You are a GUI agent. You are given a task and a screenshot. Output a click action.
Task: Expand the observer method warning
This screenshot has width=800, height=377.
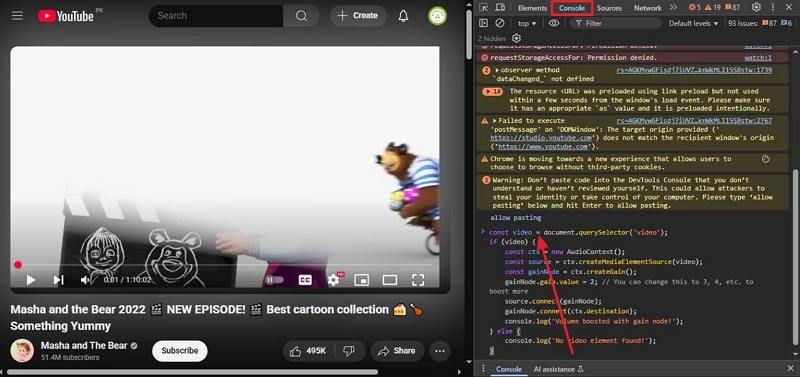pos(497,70)
